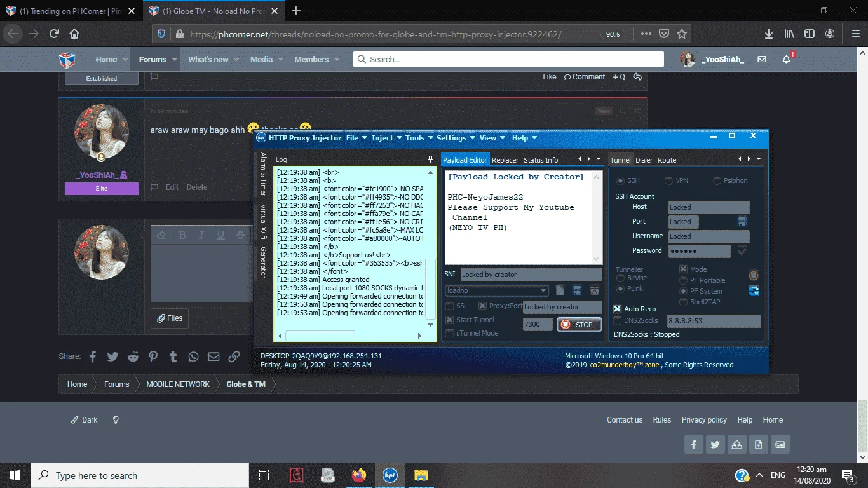Select the Shell2TAP radio option
The image size is (868, 488).
pos(684,302)
